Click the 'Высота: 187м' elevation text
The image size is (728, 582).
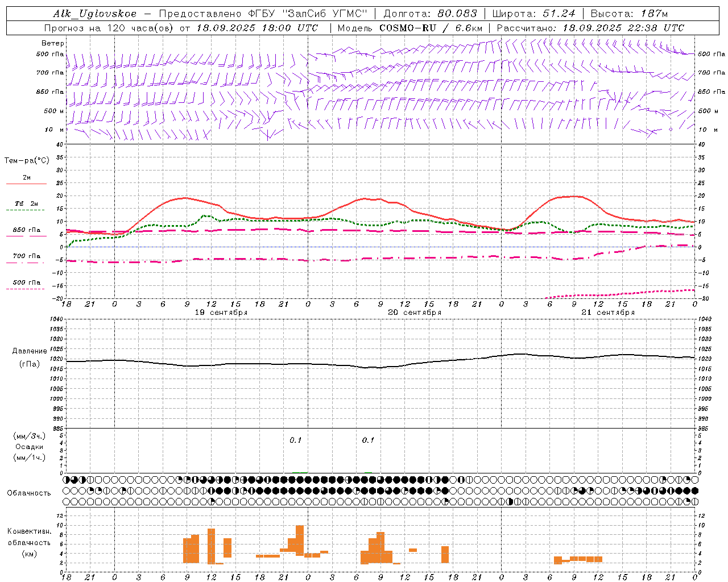(629, 14)
